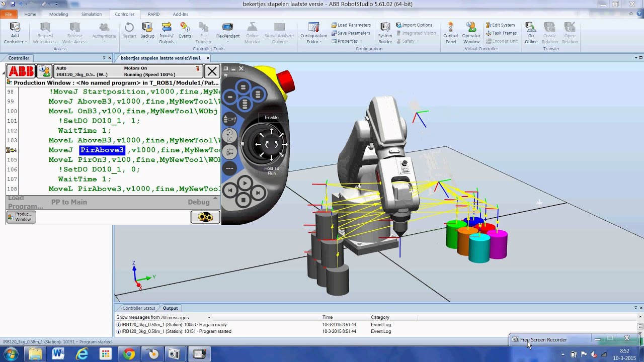This screenshot has width=644, height=362.
Task: Open the Configuration Editor
Action: (313, 33)
